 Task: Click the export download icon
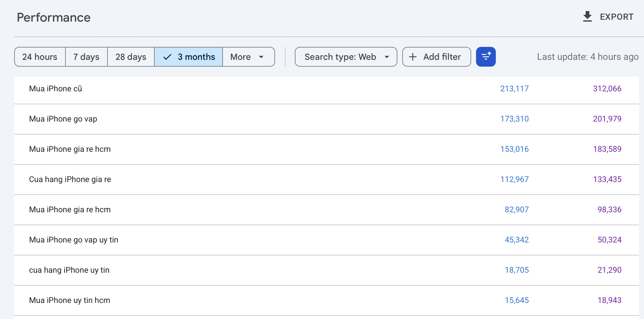point(587,17)
